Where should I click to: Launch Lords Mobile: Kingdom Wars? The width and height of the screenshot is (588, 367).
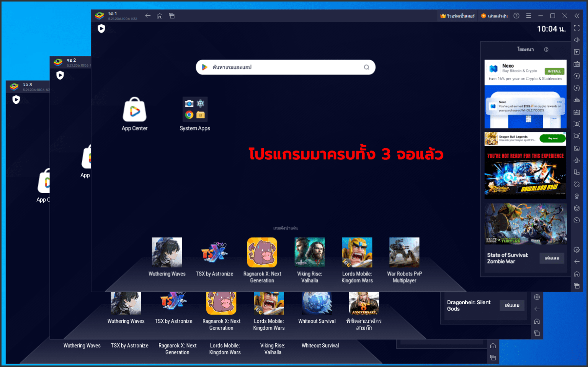357,253
